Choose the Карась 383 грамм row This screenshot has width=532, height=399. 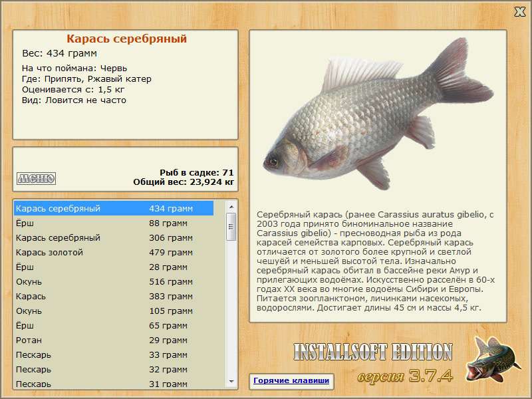pyautogui.click(x=113, y=297)
